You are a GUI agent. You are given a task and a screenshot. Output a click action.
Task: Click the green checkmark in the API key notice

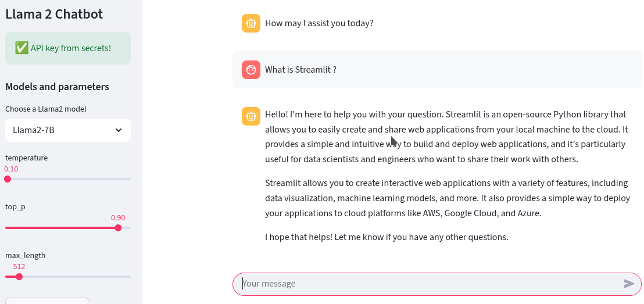pyautogui.click(x=21, y=48)
